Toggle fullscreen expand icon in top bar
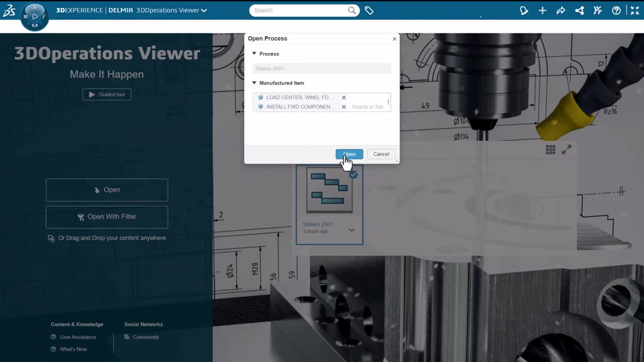 point(635,11)
